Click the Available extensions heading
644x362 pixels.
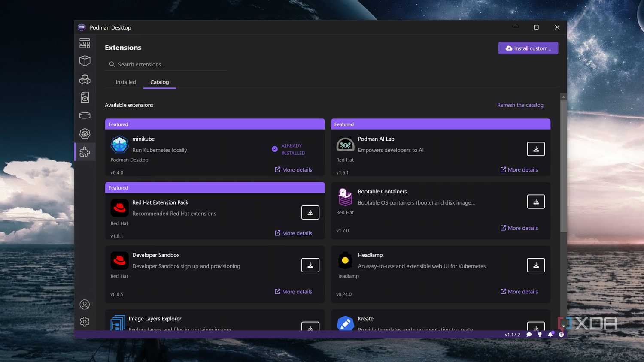(x=129, y=105)
